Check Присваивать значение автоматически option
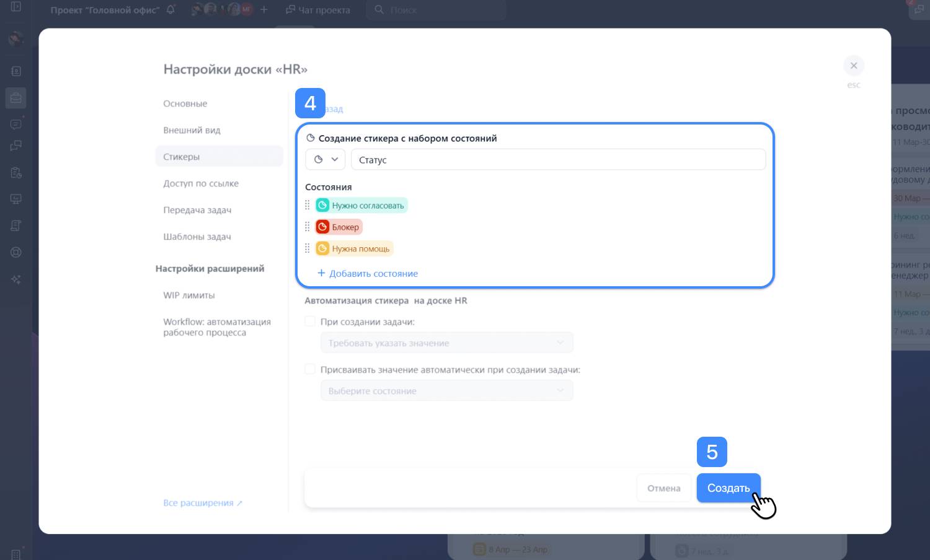The width and height of the screenshot is (930, 560). coord(310,369)
